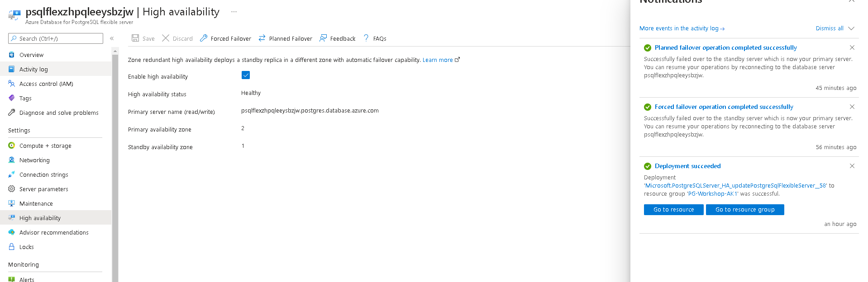Image resolution: width=868 pixels, height=282 pixels.
Task: Click the FAQs question mark icon
Action: click(366, 38)
